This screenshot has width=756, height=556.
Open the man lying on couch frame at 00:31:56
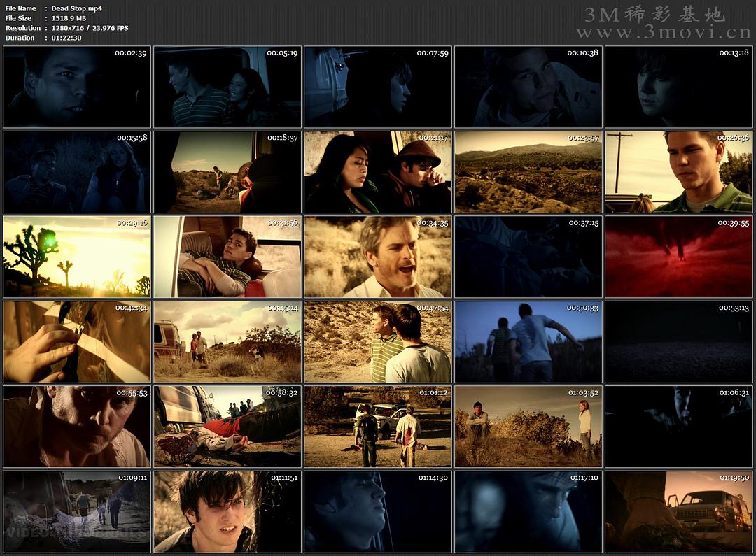click(227, 257)
